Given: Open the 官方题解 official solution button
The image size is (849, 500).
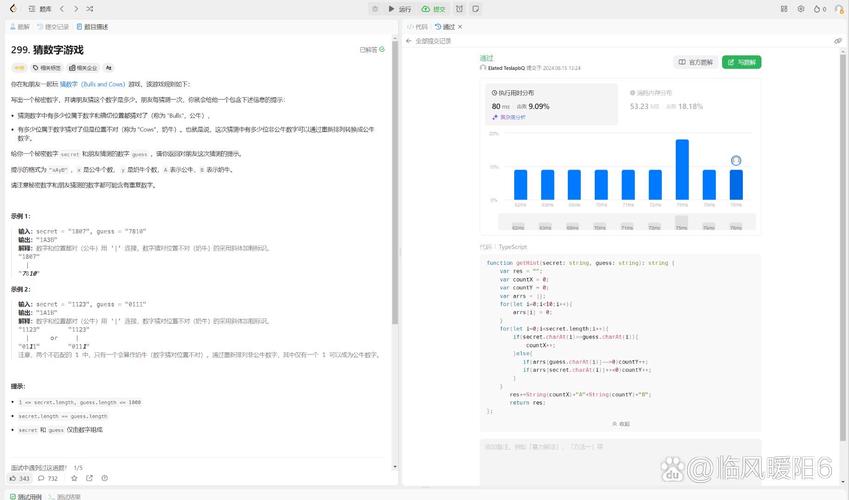Looking at the screenshot, I should [x=695, y=62].
